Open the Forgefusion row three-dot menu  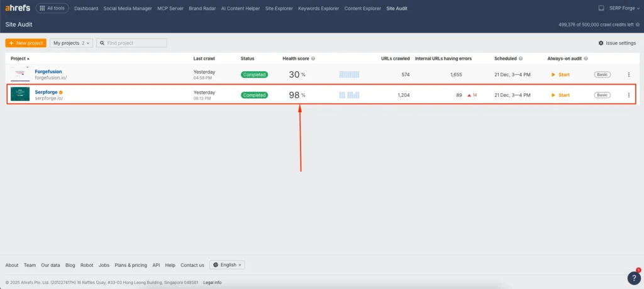pos(628,74)
